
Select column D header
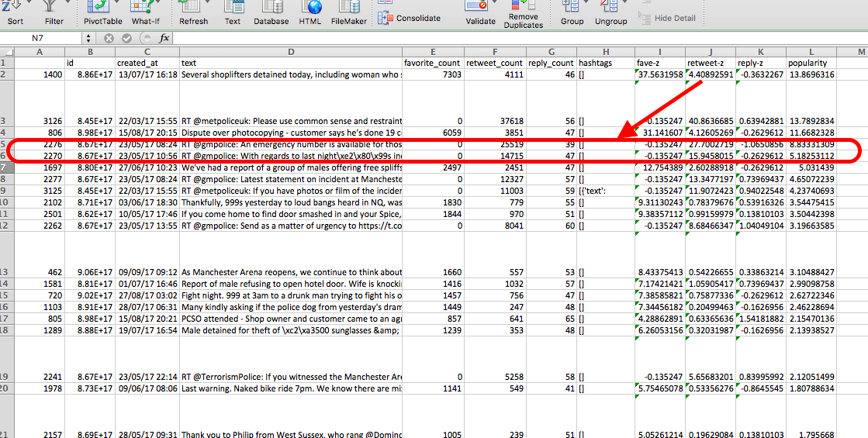click(x=290, y=52)
